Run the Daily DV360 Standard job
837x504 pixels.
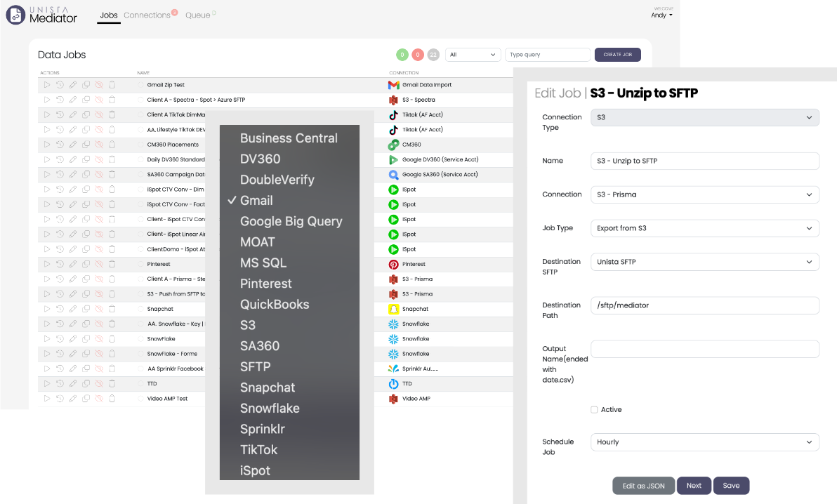[47, 159]
